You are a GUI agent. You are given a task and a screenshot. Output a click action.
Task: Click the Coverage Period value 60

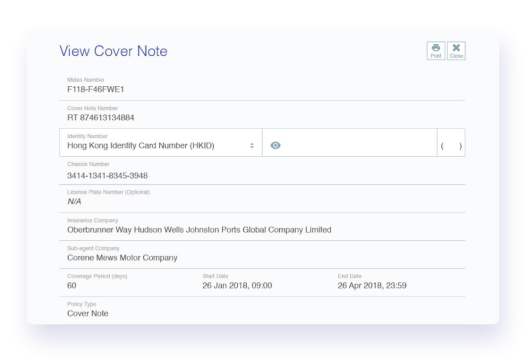[72, 286]
